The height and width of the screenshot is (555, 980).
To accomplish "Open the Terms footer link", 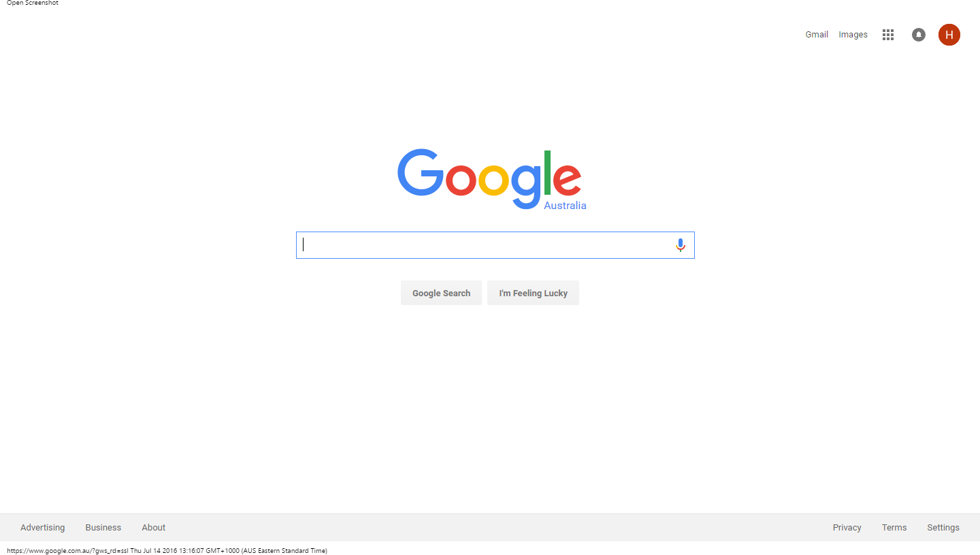I will [x=894, y=528].
